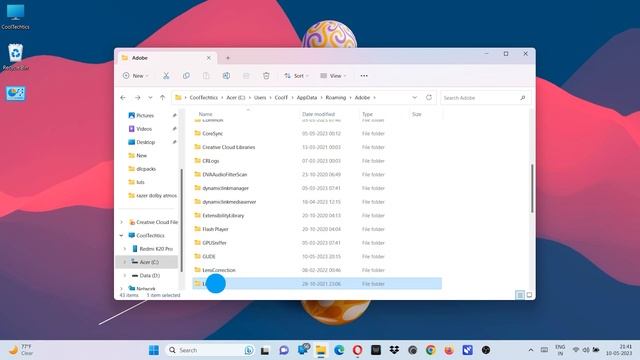Launch Google Chrome from taskbar
The height and width of the screenshot is (360, 640).
point(431,350)
